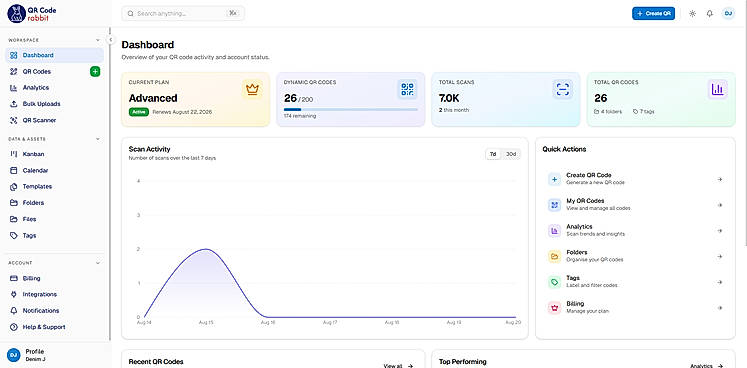Click View all for Recent QR Codes
Image resolution: width=747 pixels, height=368 pixels.
click(x=398, y=366)
